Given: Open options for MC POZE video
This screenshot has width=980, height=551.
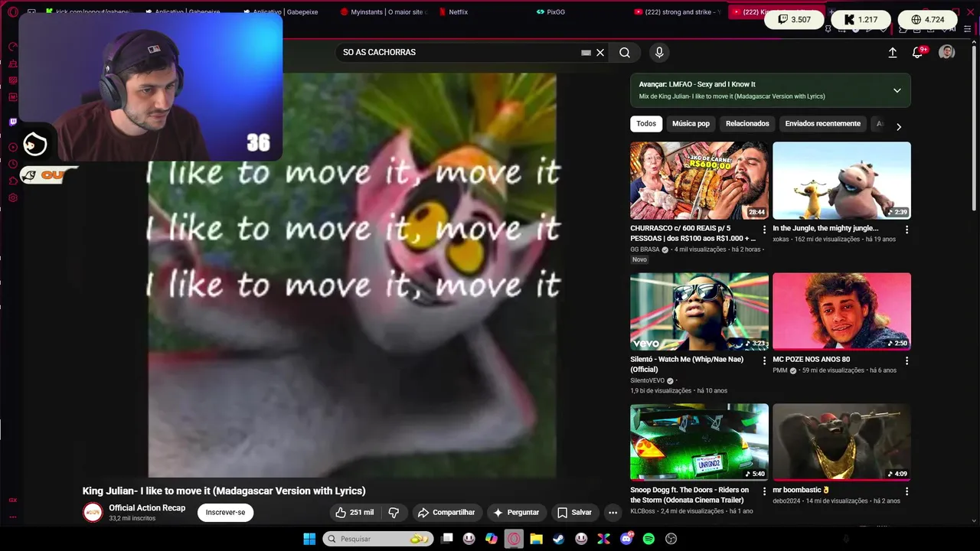Looking at the screenshot, I should 906,360.
